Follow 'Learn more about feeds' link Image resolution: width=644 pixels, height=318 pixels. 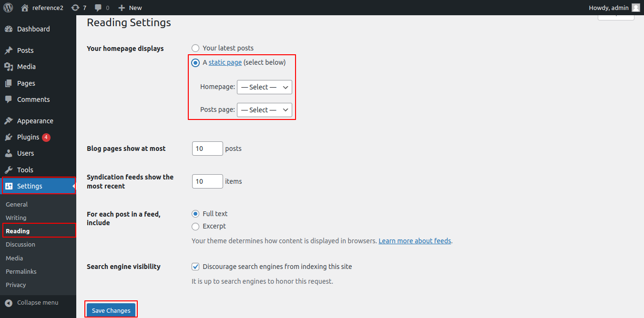414,241
